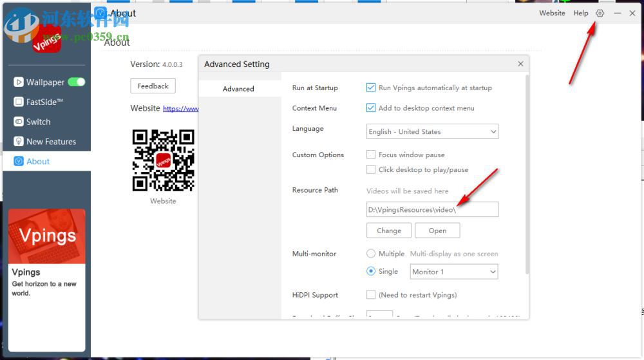This screenshot has width=644, height=360.
Task: Open settings via the gear icon
Action: 600,13
